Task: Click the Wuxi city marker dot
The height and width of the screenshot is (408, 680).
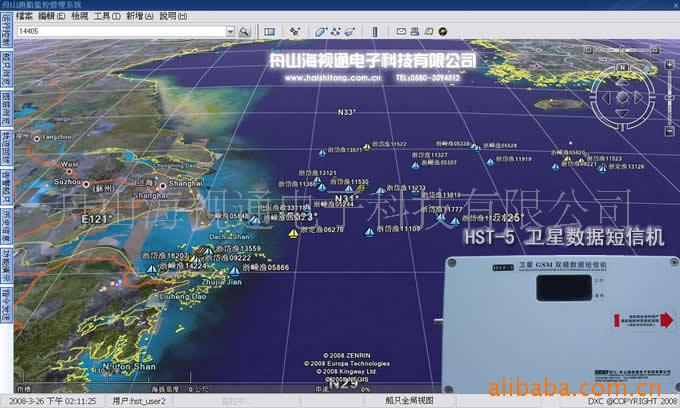Action: 69,171
